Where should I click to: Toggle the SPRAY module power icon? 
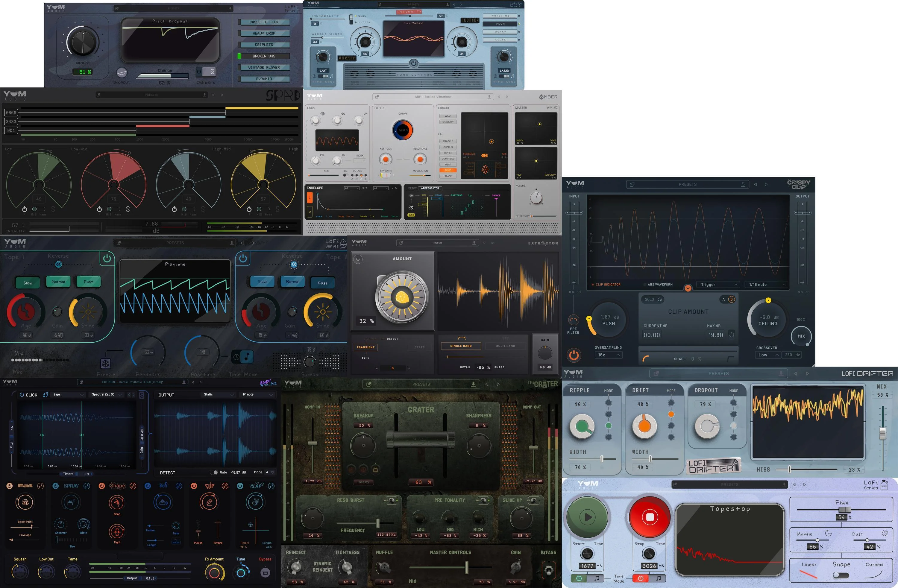tap(55, 486)
